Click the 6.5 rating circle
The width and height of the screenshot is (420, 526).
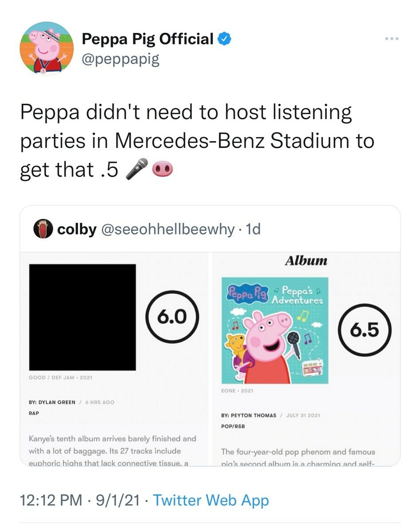pyautogui.click(x=365, y=330)
